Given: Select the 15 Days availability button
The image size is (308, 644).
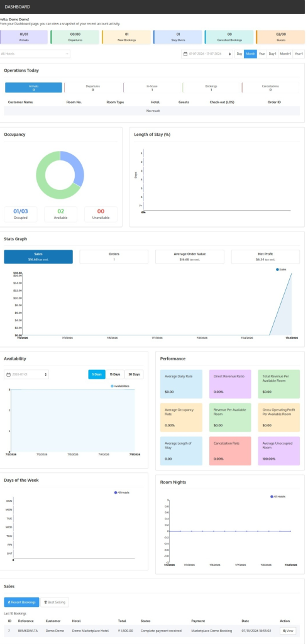Looking at the screenshot, I should (x=114, y=375).
